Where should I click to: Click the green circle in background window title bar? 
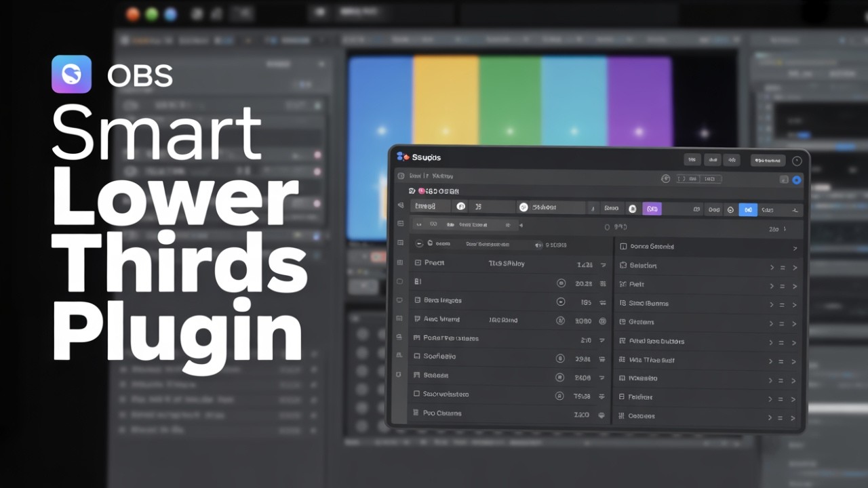[x=152, y=14]
